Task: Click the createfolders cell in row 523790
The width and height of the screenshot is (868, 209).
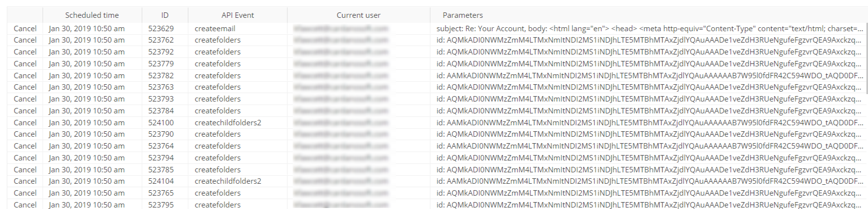Action: pos(218,134)
